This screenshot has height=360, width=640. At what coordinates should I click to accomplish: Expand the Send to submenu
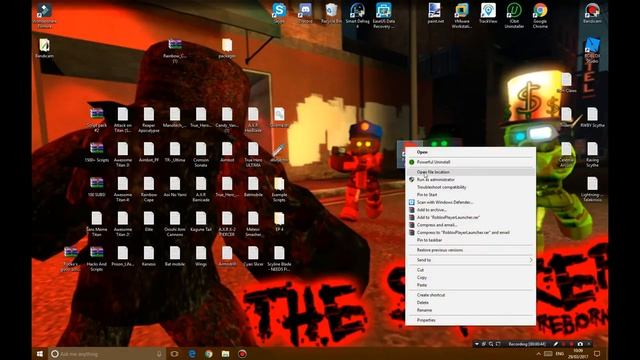[470, 260]
